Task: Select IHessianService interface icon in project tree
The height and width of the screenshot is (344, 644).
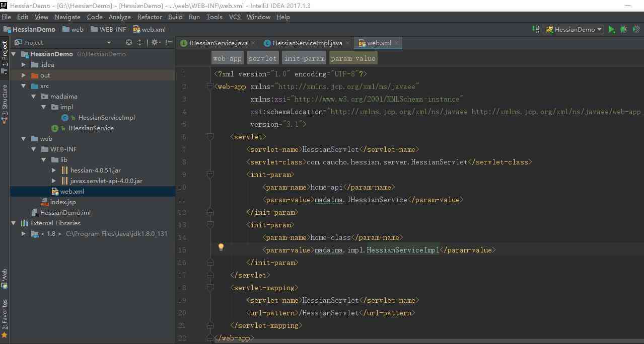Action: (x=55, y=128)
